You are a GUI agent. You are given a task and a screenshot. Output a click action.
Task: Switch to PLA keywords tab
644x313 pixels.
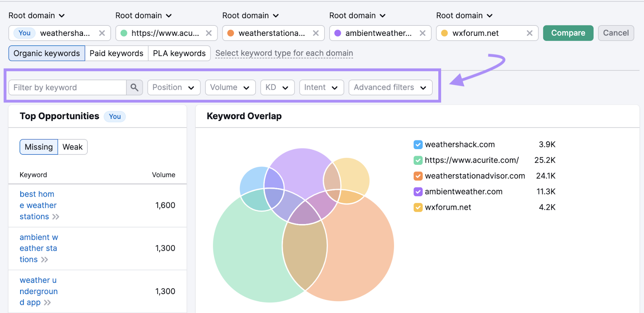pyautogui.click(x=179, y=53)
